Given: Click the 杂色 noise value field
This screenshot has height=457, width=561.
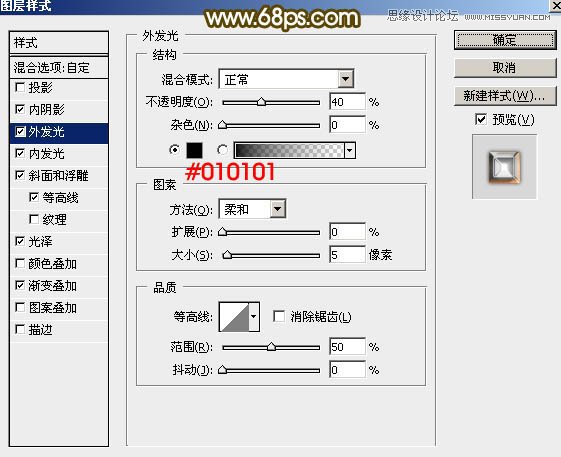Looking at the screenshot, I should [347, 125].
